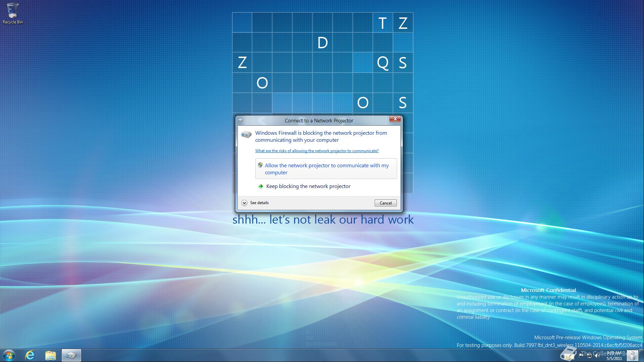Choose Keep blocking the network projector
Image resolution: width=644 pixels, height=362 pixels.
coord(305,186)
